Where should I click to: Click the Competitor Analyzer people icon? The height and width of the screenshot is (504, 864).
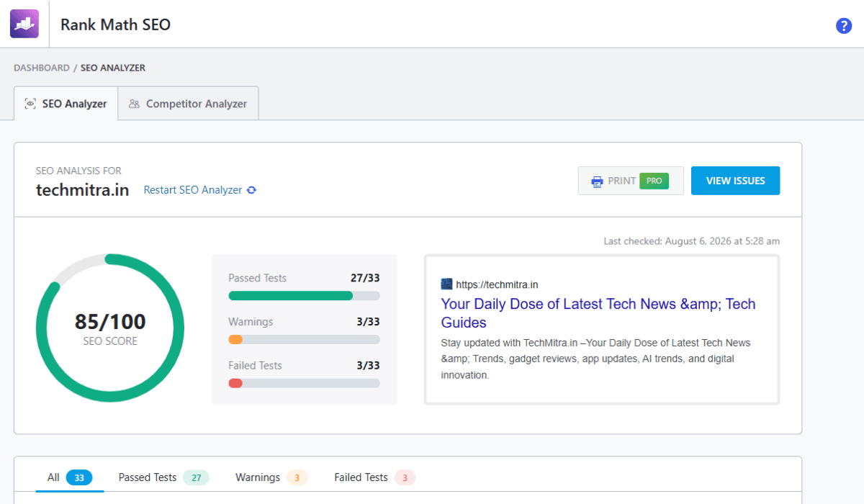tap(134, 104)
